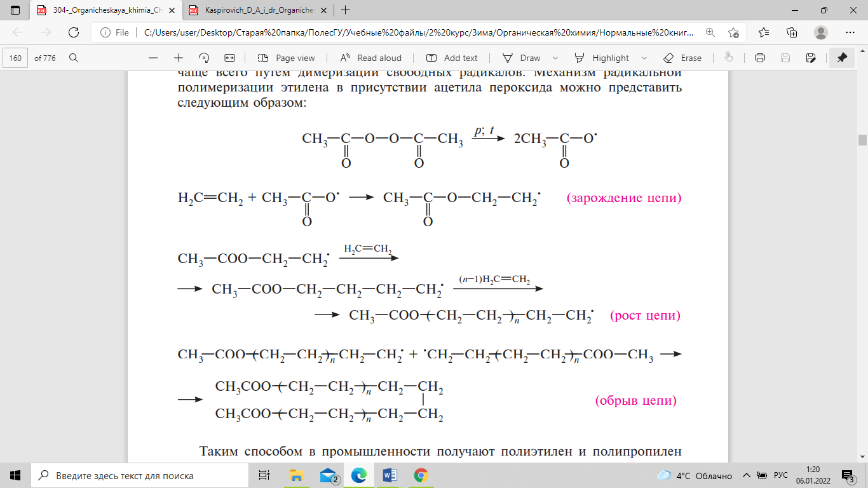Open Google Chrome from taskbar
Viewport: 868px width, 488px height.
click(x=421, y=475)
